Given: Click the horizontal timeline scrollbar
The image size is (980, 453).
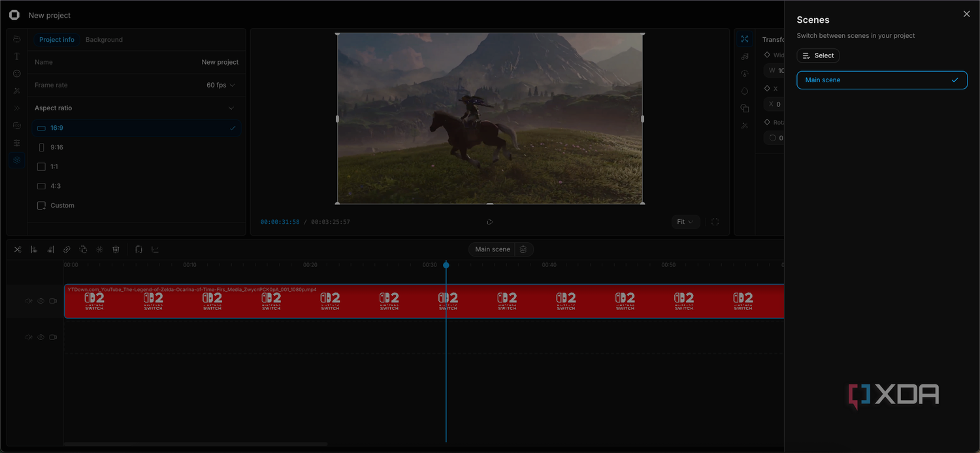Looking at the screenshot, I should click(x=195, y=444).
